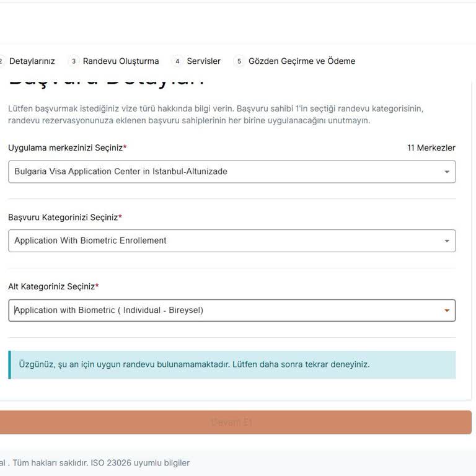The image size is (476, 476).
Task: Click the '11 Merkezler' count text
Action: tap(431, 148)
